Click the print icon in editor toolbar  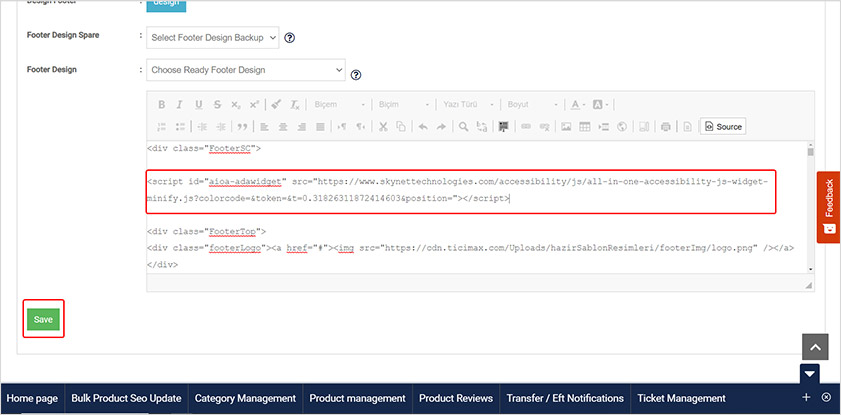pos(666,127)
